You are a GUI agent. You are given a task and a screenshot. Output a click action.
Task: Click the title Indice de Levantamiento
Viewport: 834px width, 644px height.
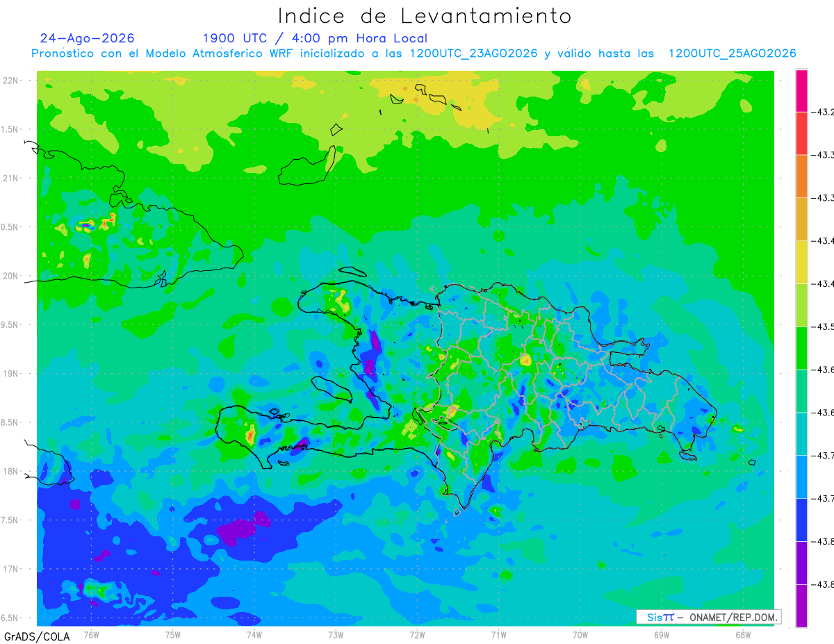pos(424,16)
